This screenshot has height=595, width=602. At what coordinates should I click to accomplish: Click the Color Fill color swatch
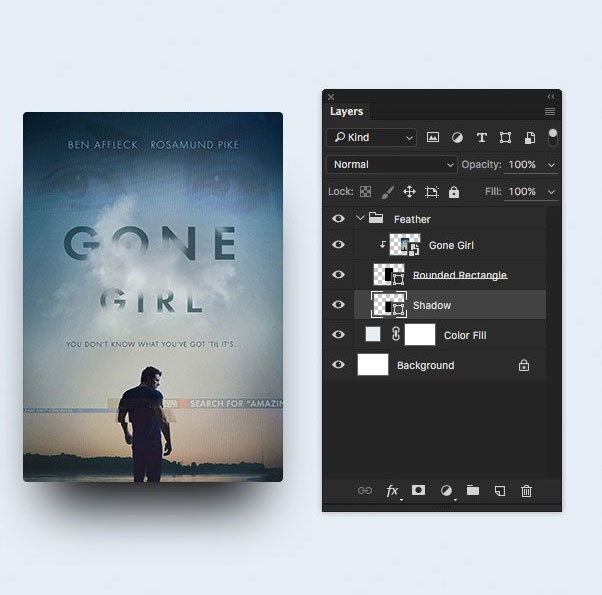point(373,334)
